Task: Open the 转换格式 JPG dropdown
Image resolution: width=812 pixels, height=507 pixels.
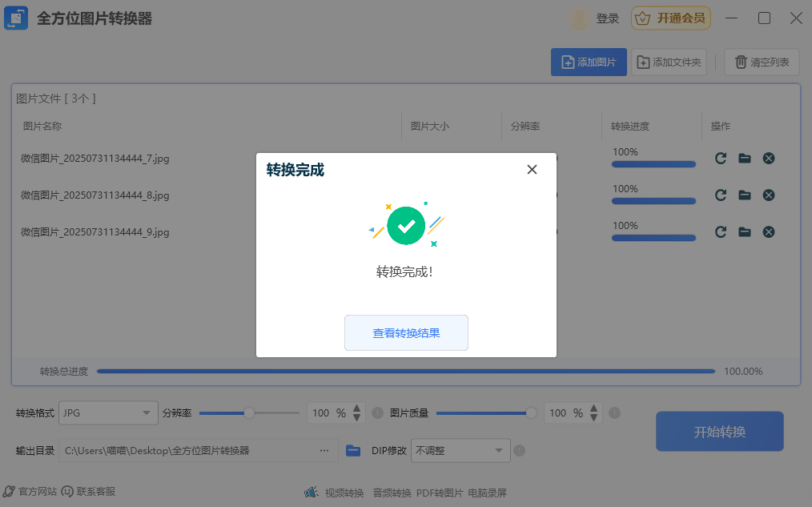Action: point(108,413)
